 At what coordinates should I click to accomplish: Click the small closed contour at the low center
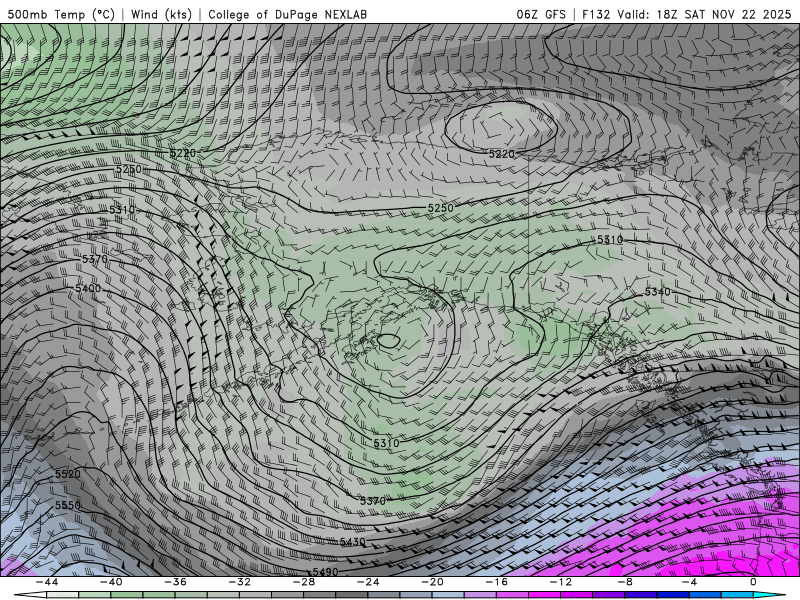[389, 341]
